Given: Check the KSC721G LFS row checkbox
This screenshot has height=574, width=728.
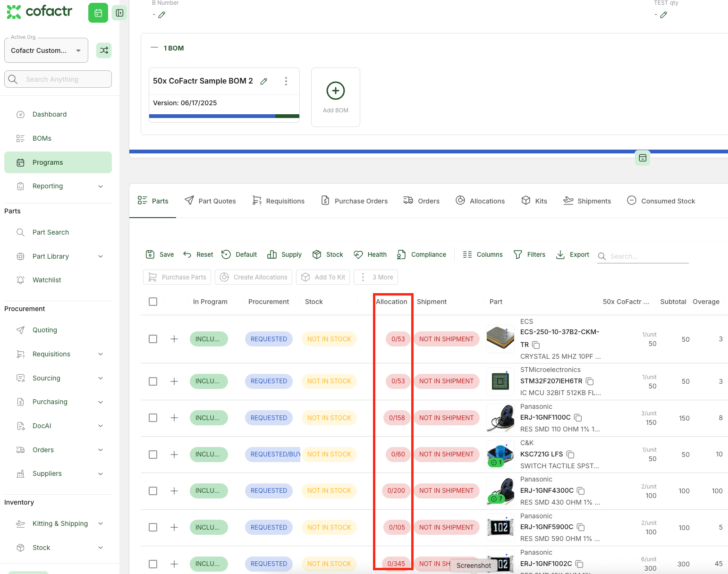Looking at the screenshot, I should 153,455.
